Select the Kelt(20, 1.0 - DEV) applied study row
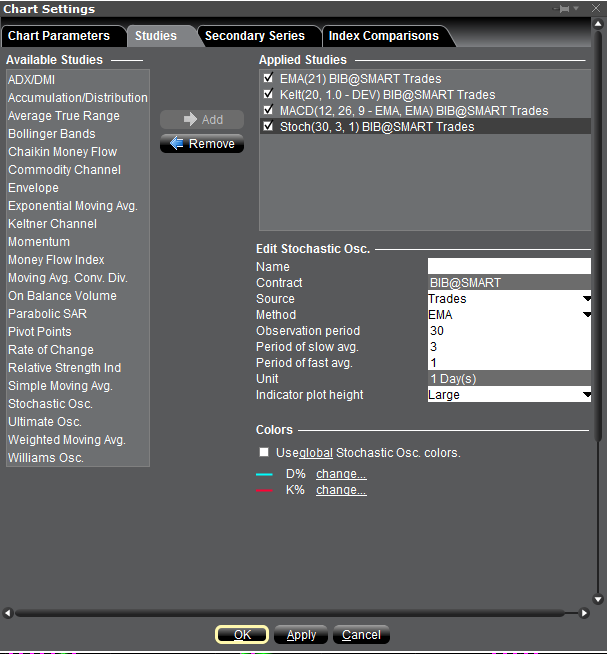Image resolution: width=607 pixels, height=654 pixels. coord(425,94)
